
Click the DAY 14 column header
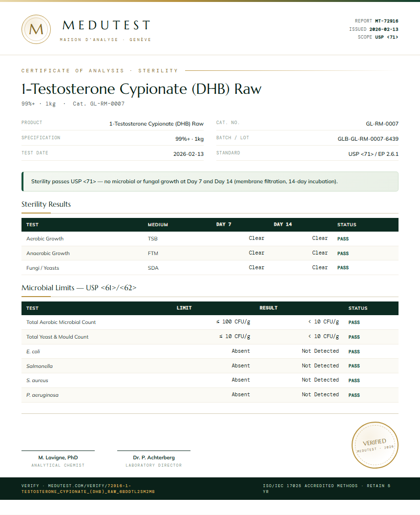pyautogui.click(x=283, y=224)
